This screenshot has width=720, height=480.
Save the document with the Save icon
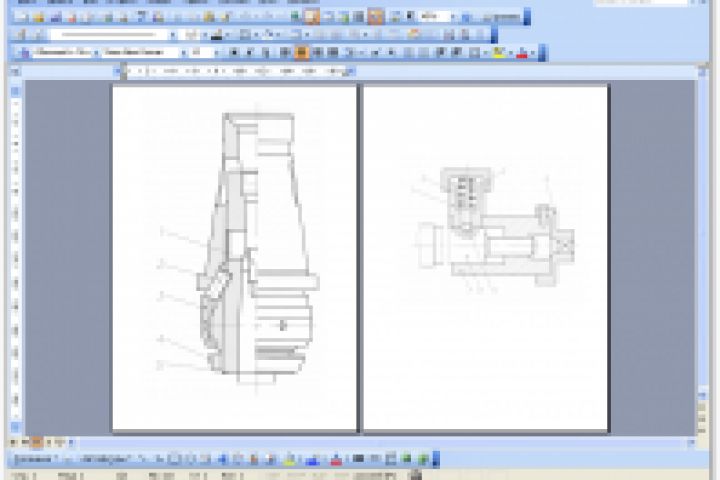[x=56, y=17]
